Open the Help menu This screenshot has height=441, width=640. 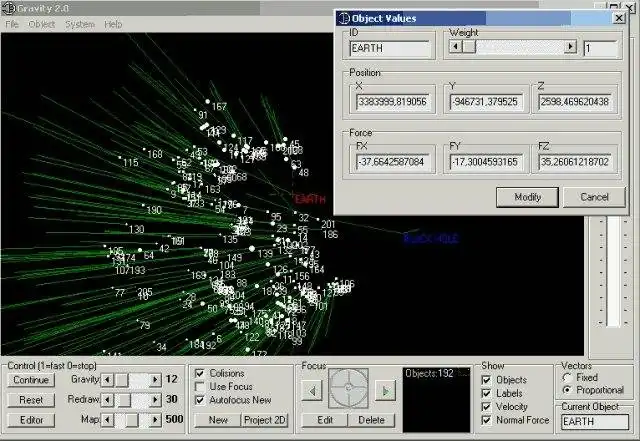click(x=113, y=24)
